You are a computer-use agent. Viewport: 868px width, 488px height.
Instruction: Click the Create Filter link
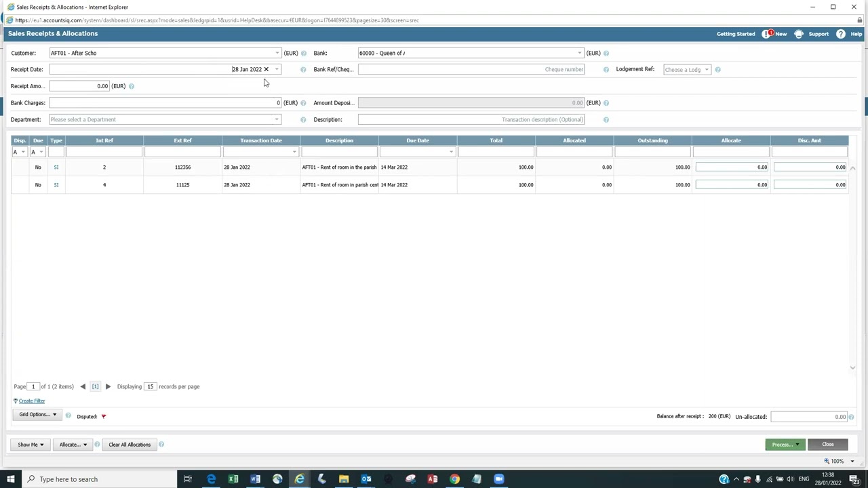click(32, 401)
